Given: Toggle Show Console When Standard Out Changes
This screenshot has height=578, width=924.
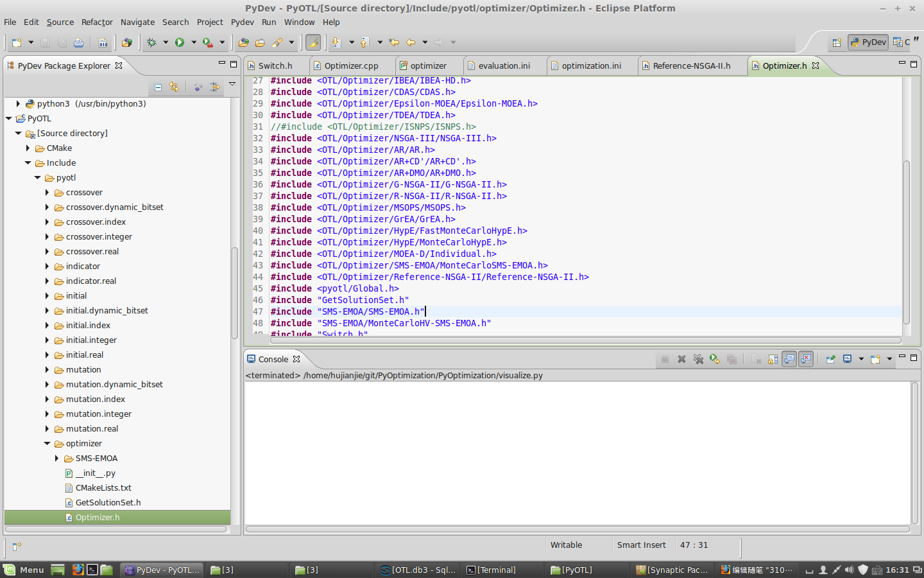Looking at the screenshot, I should click(x=789, y=359).
